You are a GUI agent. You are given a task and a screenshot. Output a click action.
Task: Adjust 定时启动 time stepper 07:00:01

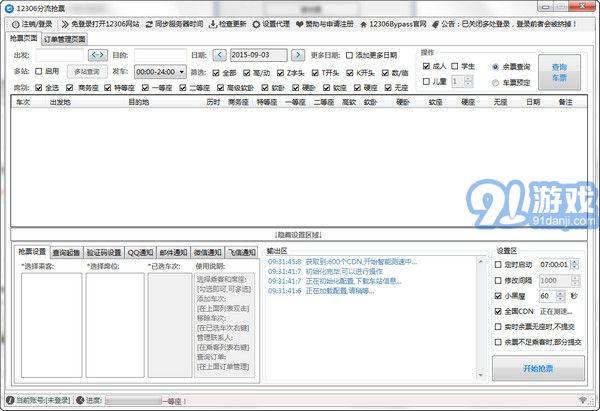click(575, 264)
